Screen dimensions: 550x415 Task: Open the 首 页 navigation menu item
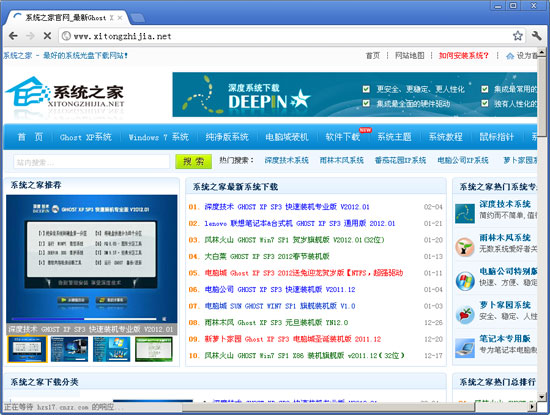tap(30, 137)
